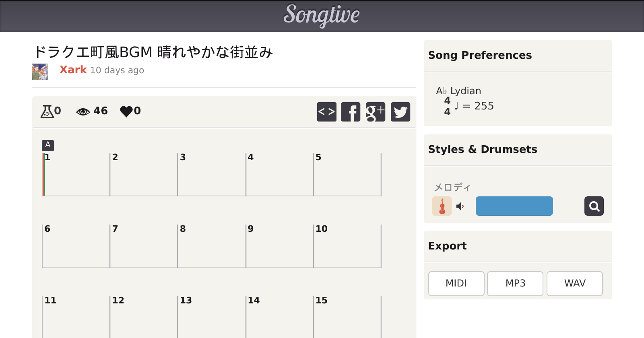
Task: Click the violin instrument icon
Action: 442,206
